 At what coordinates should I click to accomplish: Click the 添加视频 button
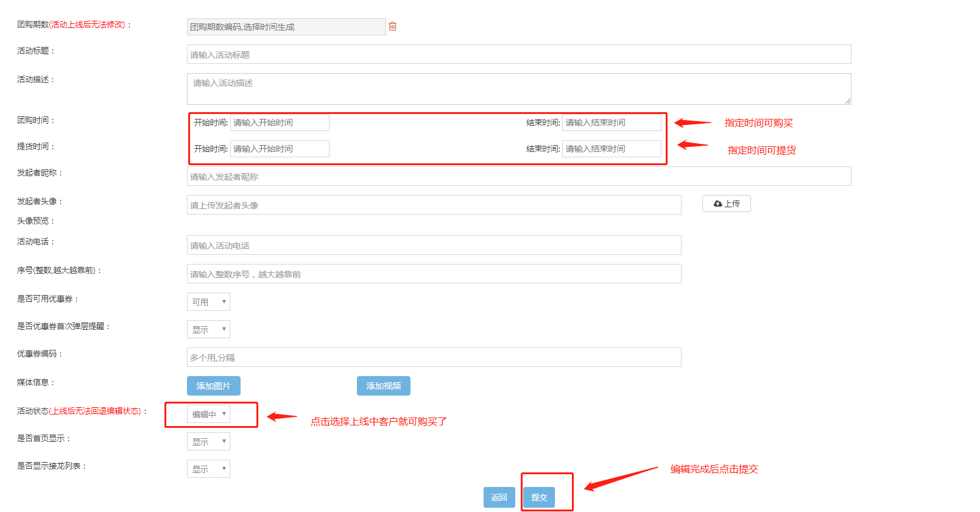pyautogui.click(x=384, y=386)
